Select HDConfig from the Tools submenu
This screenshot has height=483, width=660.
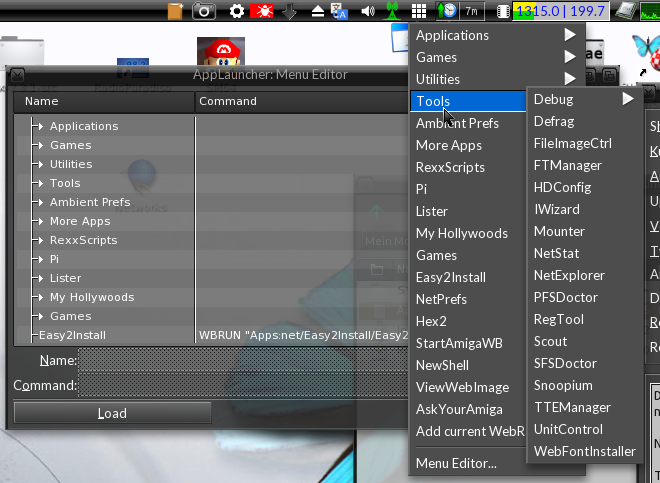563,187
